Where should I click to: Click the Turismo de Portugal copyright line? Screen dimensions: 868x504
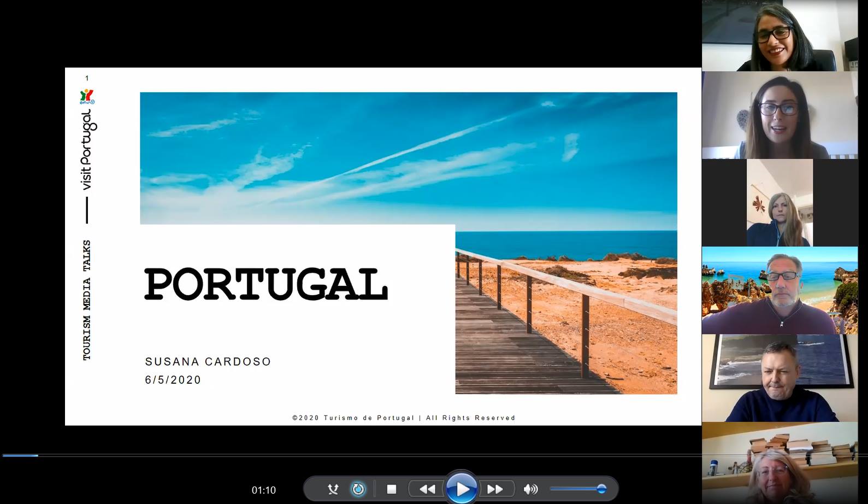point(404,418)
